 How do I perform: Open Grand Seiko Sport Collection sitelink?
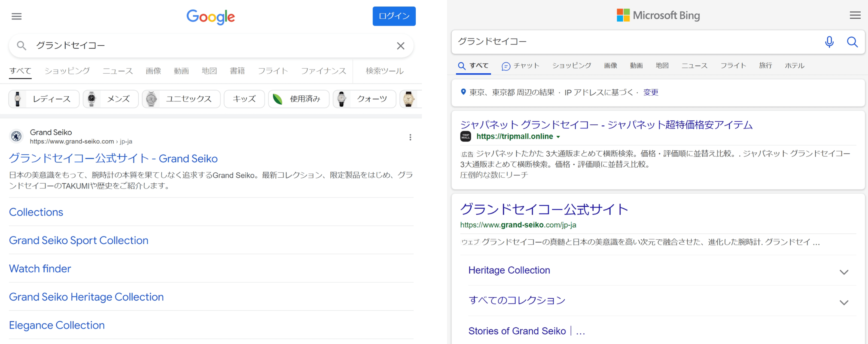(79, 240)
